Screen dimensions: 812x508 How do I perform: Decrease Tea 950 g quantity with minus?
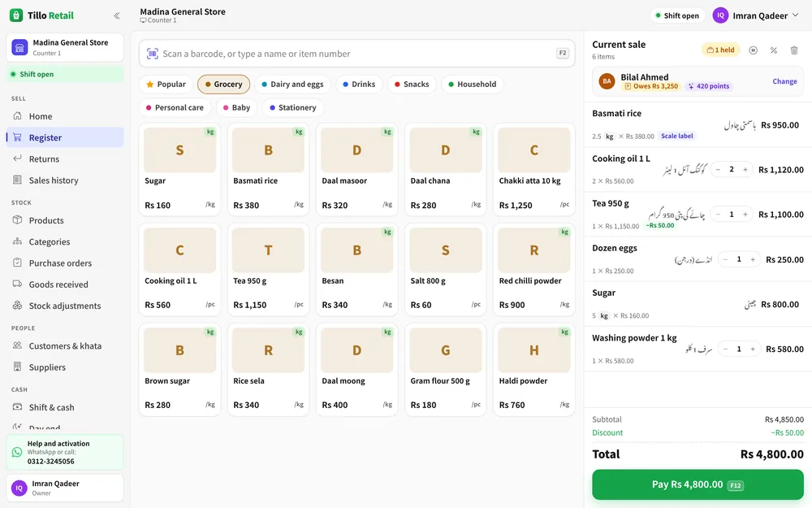(718, 214)
